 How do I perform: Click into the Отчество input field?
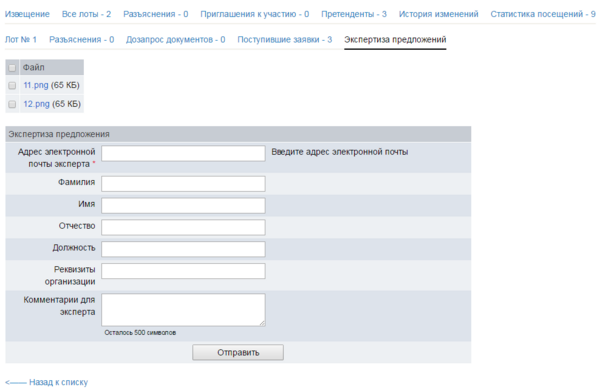tap(183, 227)
